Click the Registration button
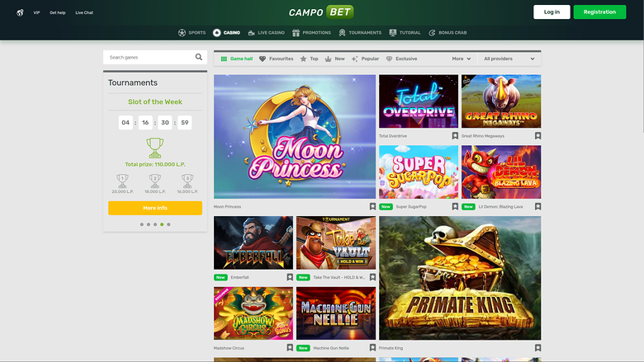644x362 pixels. 599,12
